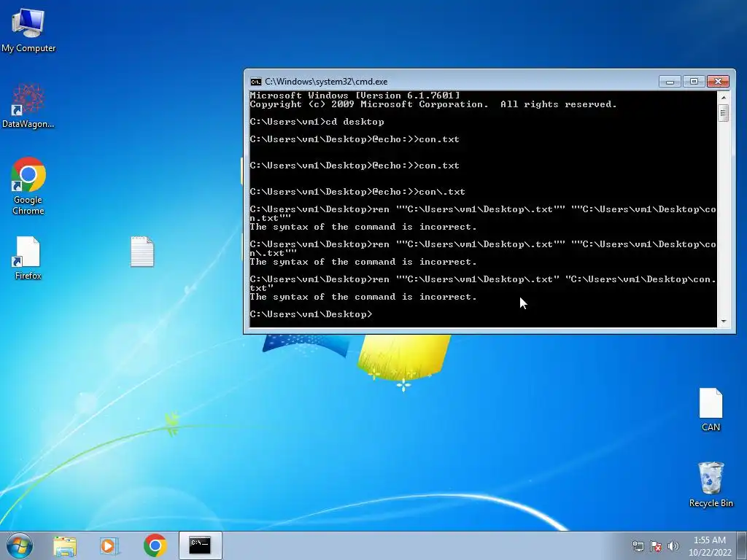
Task: Open the My Computer desktop icon
Action: (x=28, y=29)
